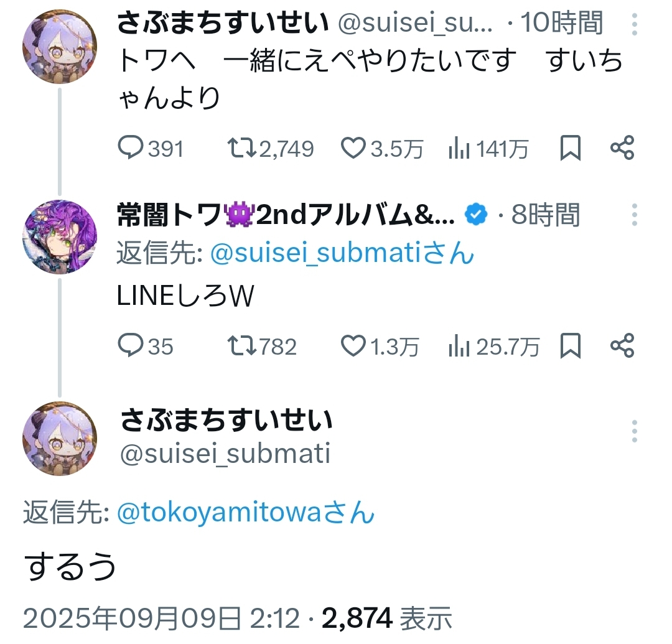Open the @suisei_submatiさん reply-to link
This screenshot has height=644, width=672.
(x=342, y=253)
